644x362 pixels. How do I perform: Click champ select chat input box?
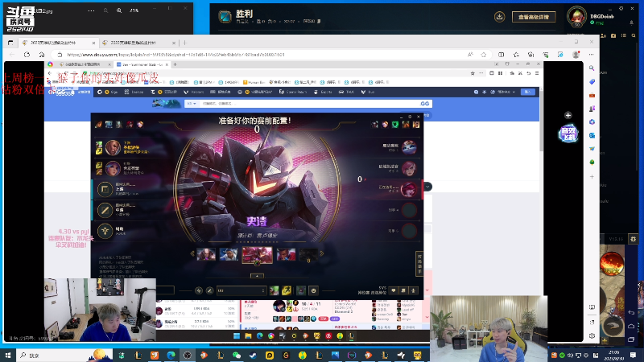click(166, 290)
